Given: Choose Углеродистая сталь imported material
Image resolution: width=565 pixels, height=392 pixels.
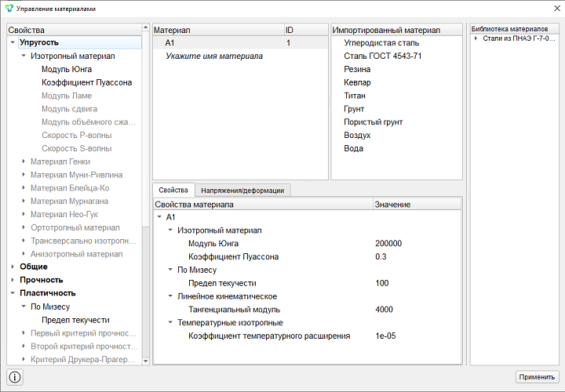Looking at the screenshot, I should point(381,43).
